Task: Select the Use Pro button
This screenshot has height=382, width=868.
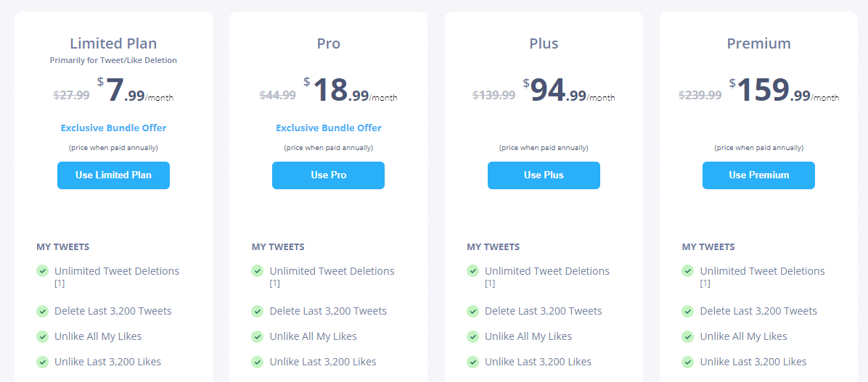Action: click(328, 175)
